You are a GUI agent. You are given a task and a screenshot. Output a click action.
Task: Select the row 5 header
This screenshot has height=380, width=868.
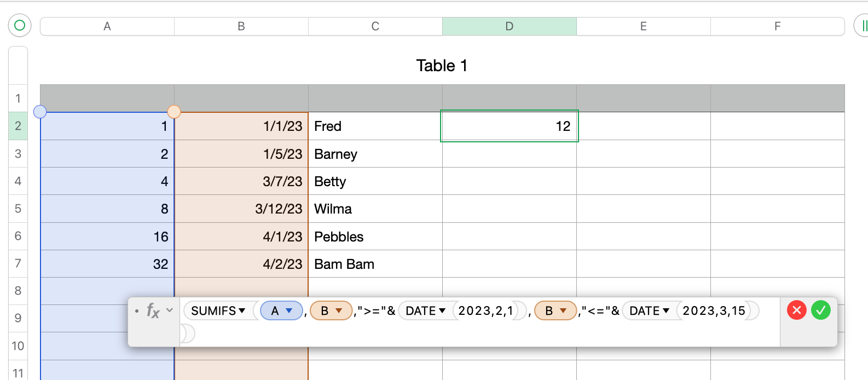coord(18,209)
